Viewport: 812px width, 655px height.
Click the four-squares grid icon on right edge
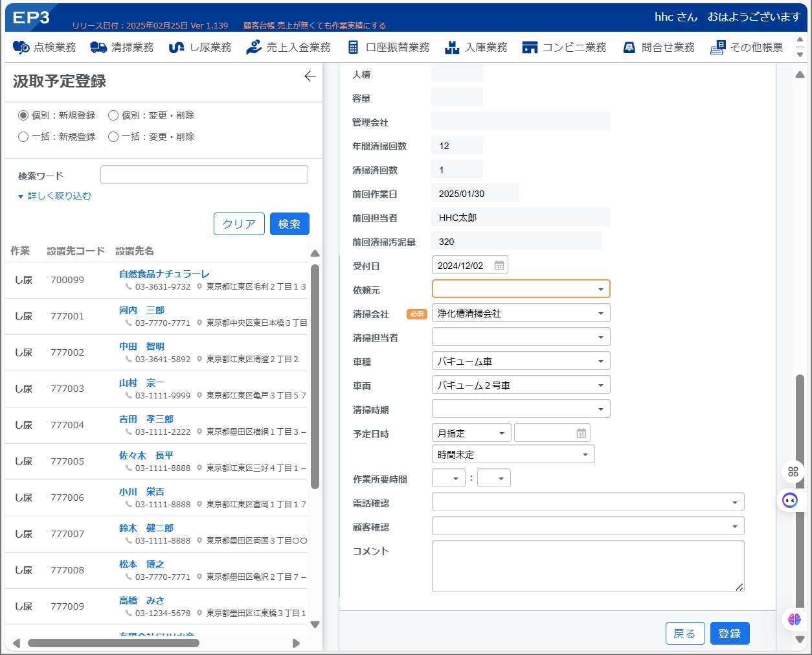pos(793,472)
